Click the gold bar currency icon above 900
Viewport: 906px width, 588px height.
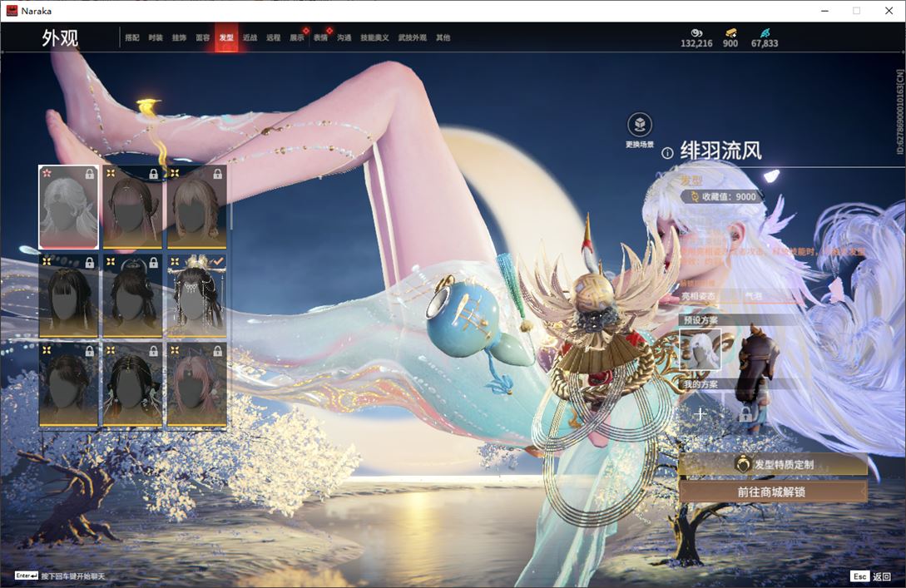tap(731, 33)
